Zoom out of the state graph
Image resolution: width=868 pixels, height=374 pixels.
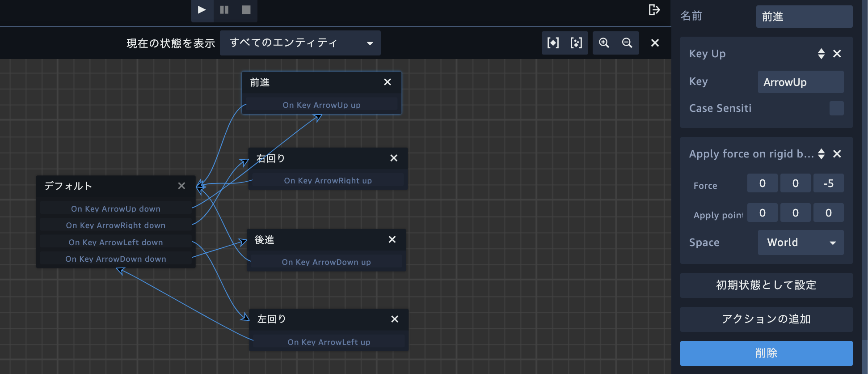point(628,43)
